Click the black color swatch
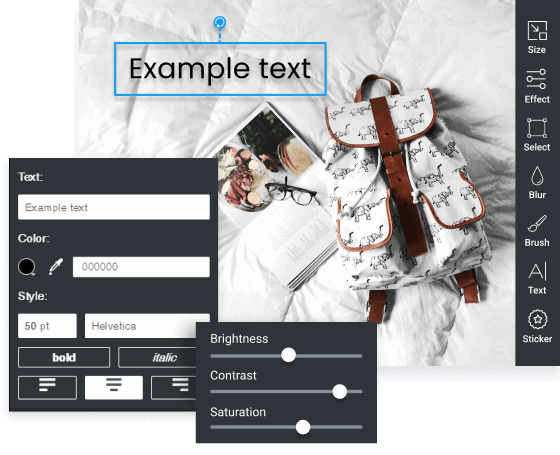 click(27, 267)
